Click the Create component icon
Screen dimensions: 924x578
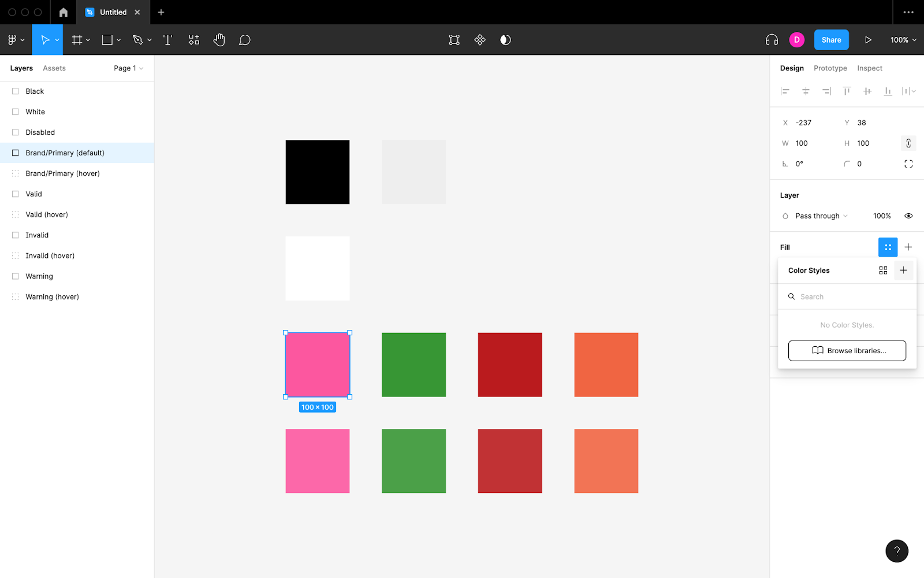(480, 40)
